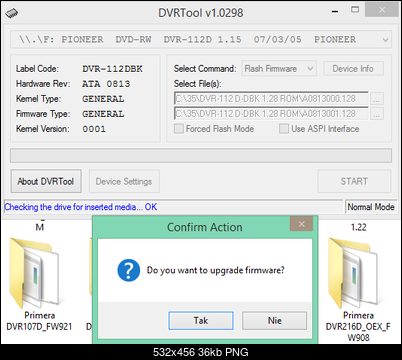Select the Primera DVR216D_OEX_FW908 folder label
Image resolution: width=402 pixels, height=360 pixels.
[x=358, y=326]
